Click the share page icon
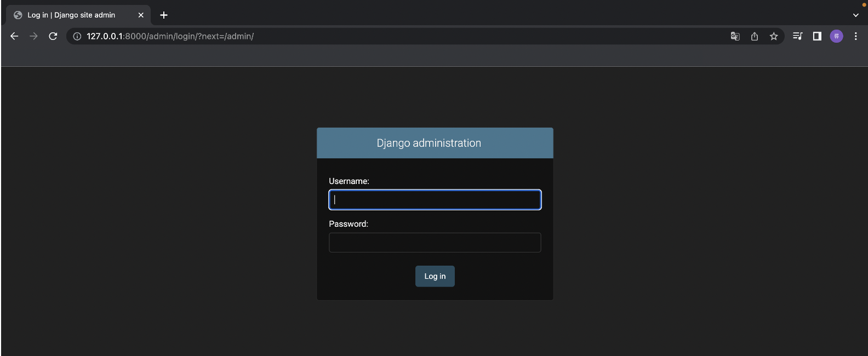 [x=755, y=36]
